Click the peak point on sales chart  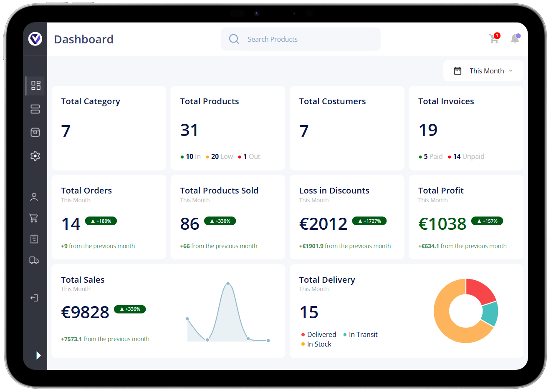click(x=228, y=284)
